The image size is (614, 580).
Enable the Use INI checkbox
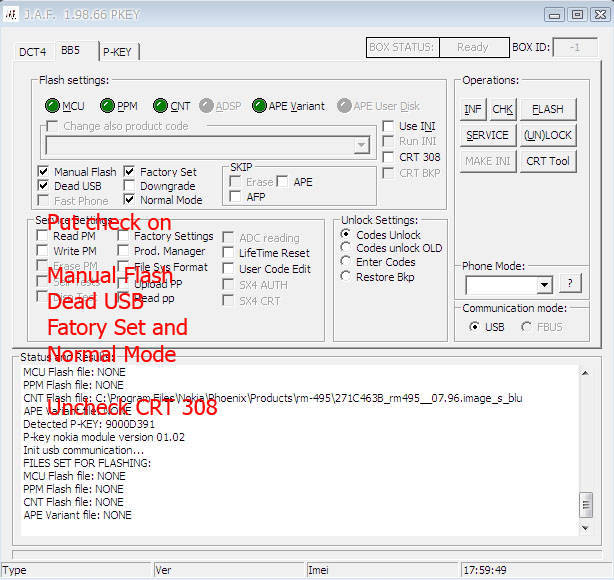[388, 126]
